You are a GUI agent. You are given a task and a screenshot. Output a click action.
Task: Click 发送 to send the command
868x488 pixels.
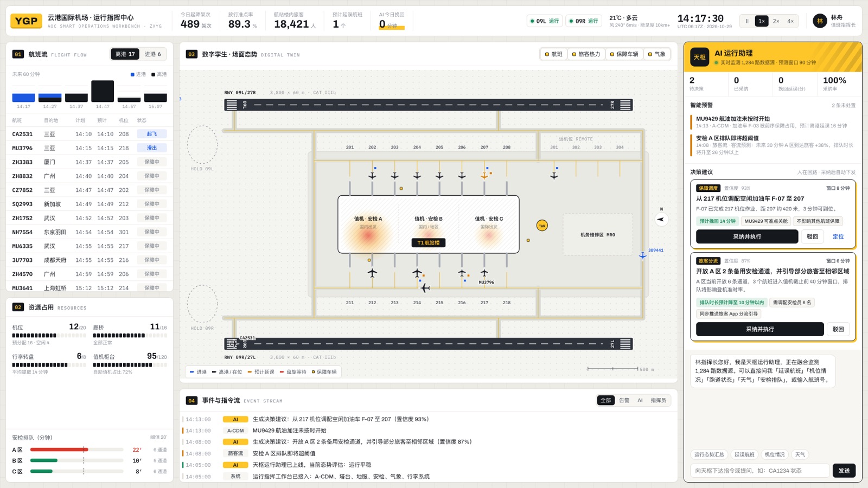pos(844,470)
